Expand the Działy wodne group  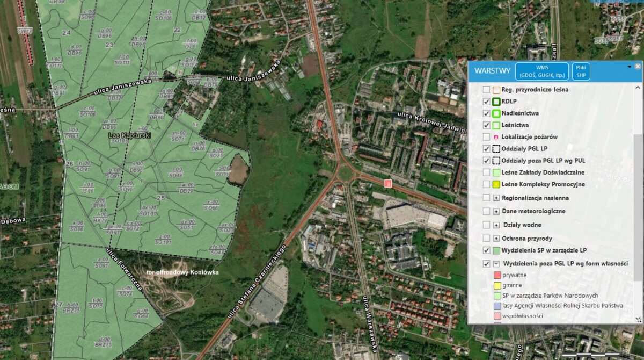tap(496, 225)
